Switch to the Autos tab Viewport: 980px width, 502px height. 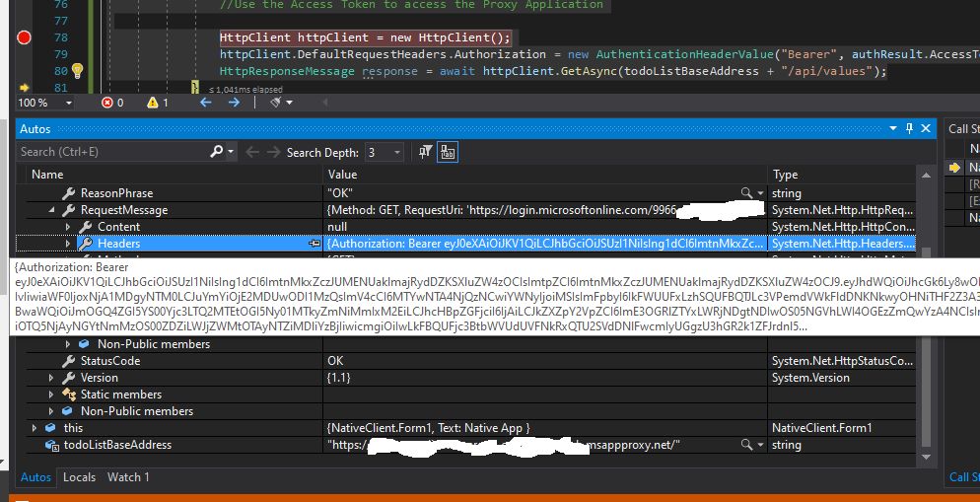point(35,477)
